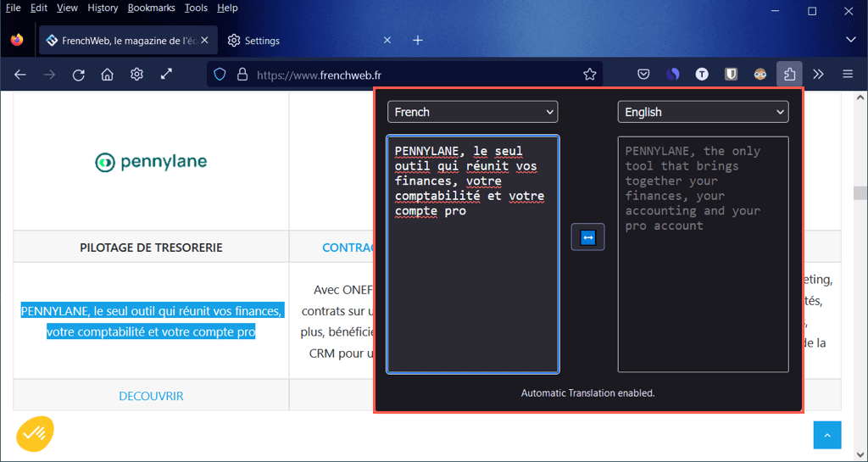
Task: Expand the English target language dropdown
Action: tap(703, 112)
